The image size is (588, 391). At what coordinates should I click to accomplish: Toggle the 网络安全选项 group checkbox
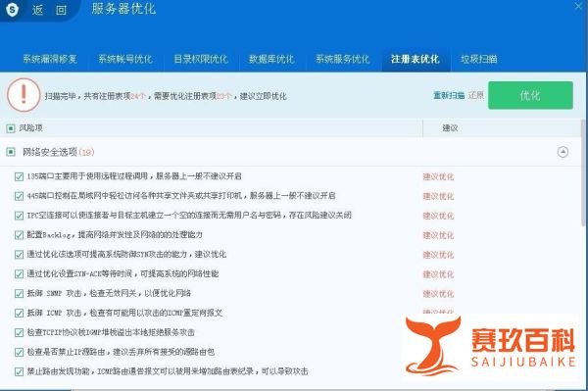click(11, 152)
